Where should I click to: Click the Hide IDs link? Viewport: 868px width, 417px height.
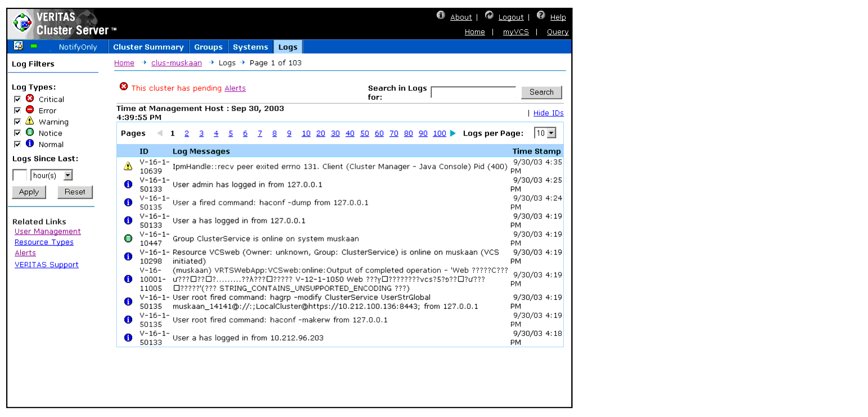[548, 113]
